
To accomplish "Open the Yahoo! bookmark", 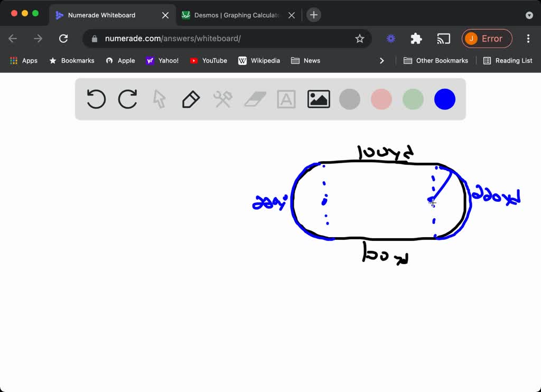I will click(x=162, y=61).
